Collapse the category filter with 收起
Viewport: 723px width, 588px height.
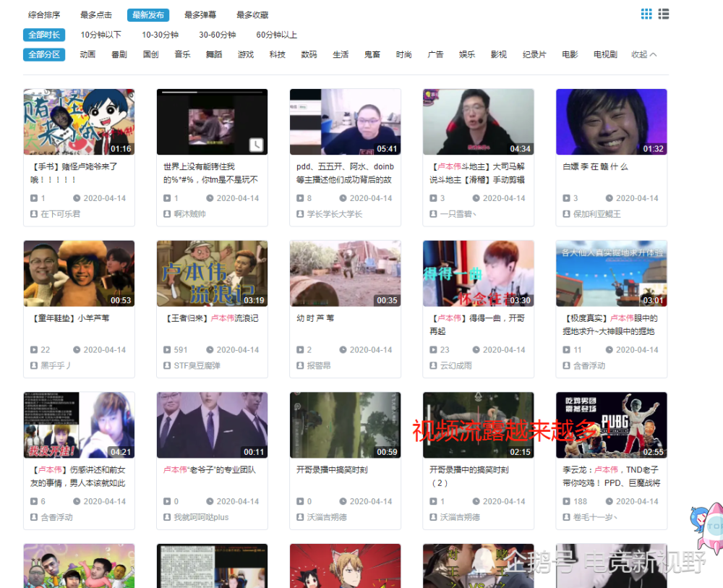(643, 54)
